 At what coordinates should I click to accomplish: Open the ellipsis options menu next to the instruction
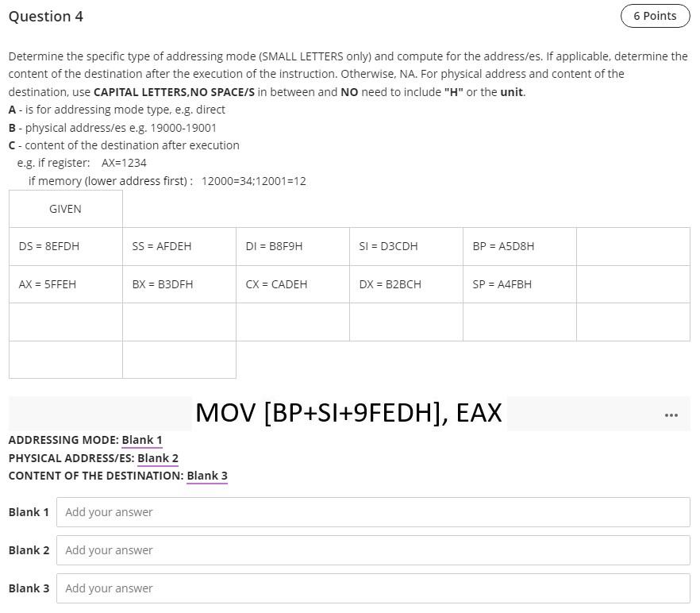[x=671, y=414]
